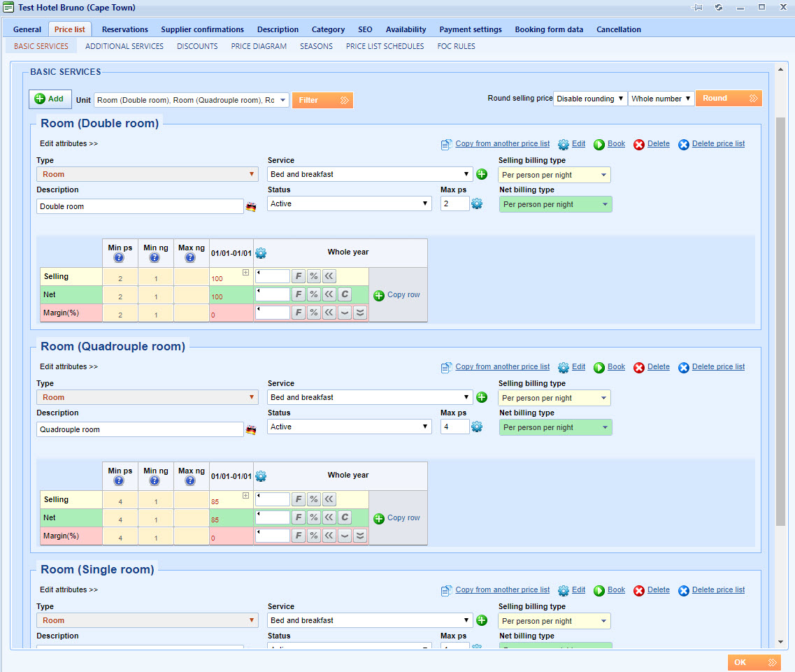795x672 pixels.
Task: Expand Edit attributes for Double room
Action: [x=69, y=143]
